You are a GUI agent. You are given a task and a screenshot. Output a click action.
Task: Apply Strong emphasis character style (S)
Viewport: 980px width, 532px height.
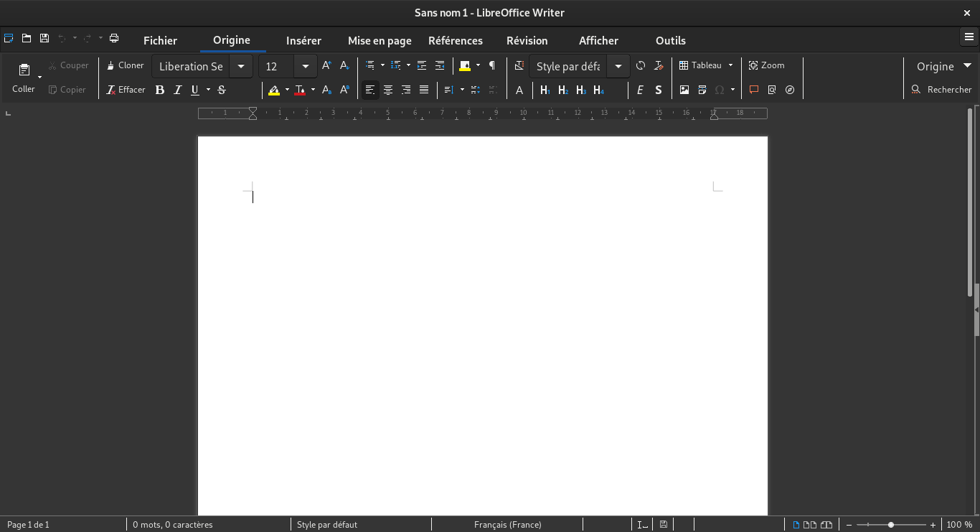coord(659,90)
